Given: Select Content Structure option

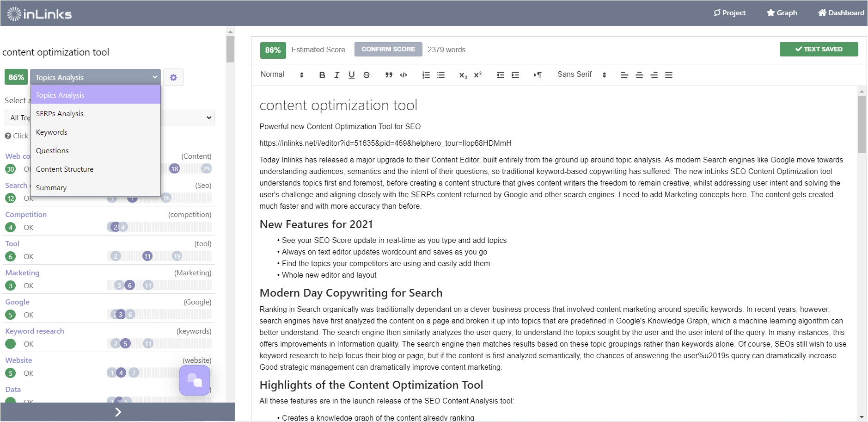Looking at the screenshot, I should (x=96, y=169).
